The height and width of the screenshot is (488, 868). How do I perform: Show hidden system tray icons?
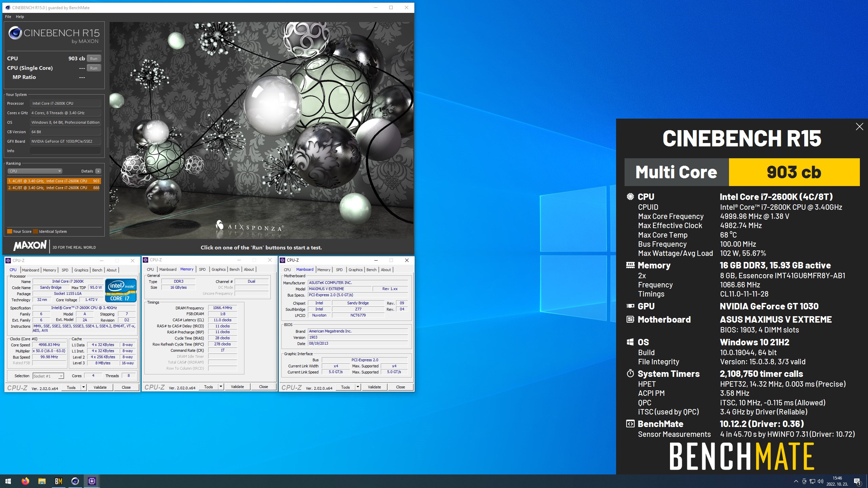pos(796,481)
